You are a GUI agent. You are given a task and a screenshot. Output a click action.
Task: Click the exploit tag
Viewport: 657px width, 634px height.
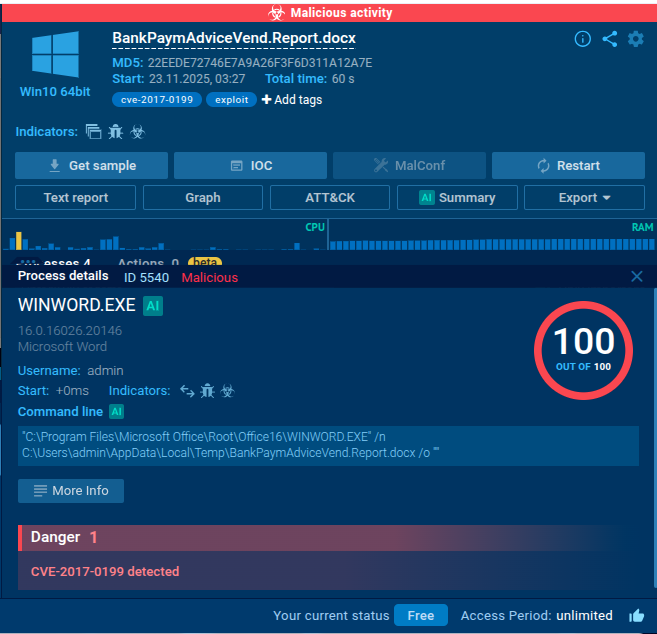click(231, 100)
